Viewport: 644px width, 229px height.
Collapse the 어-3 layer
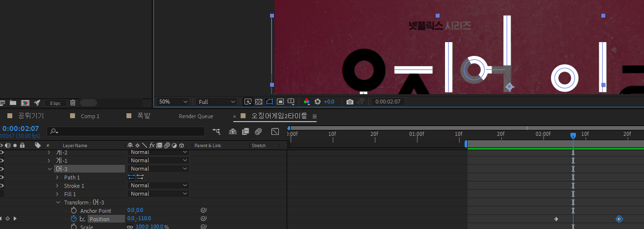coord(50,169)
